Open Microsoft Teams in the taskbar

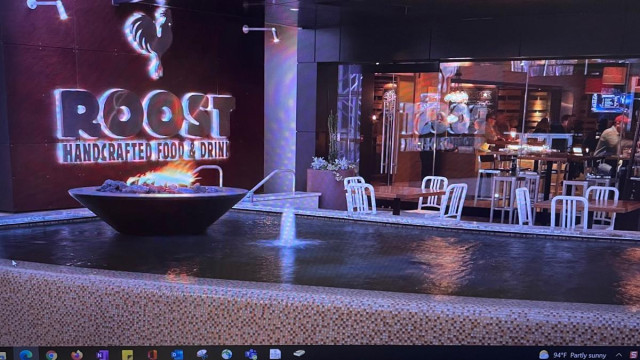click(x=251, y=354)
